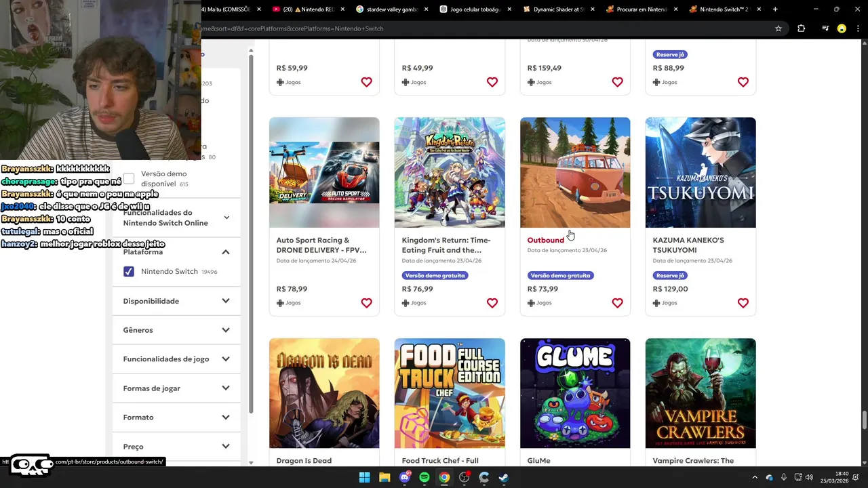Open a new browser tab
868x488 pixels.
click(775, 9)
